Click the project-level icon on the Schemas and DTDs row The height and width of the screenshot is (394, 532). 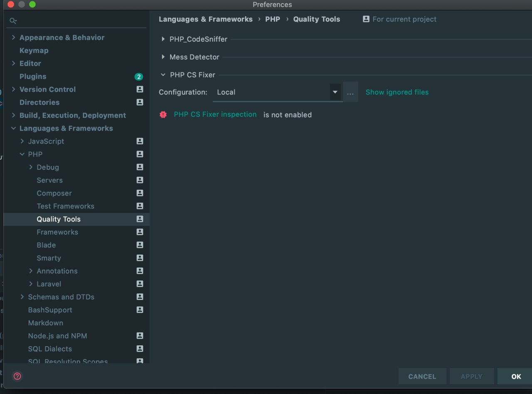pyautogui.click(x=140, y=297)
